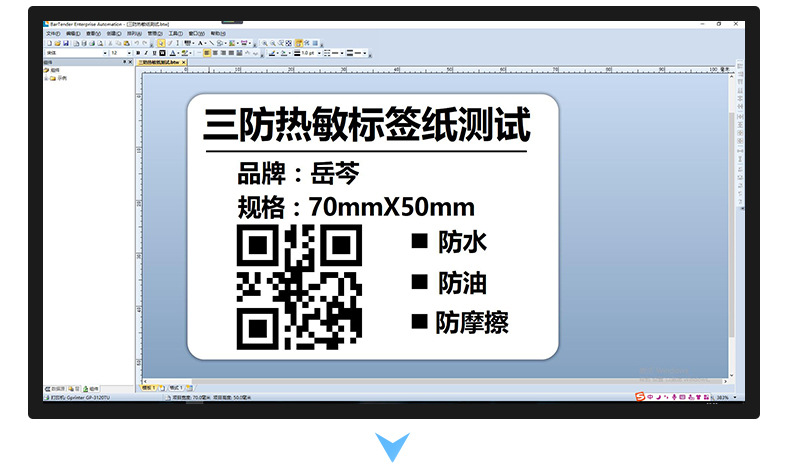790x475 pixels.
Task: Click the Cut scissors icon
Action: [110, 43]
